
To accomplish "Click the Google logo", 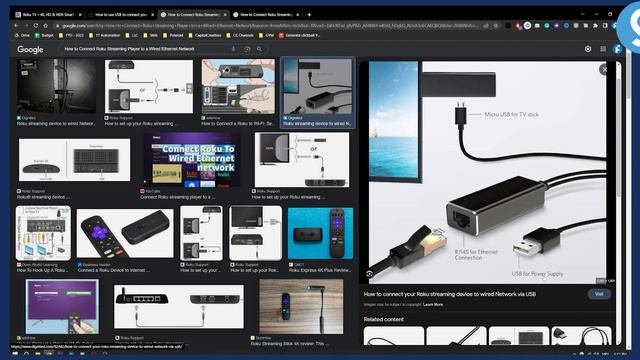I will [30, 49].
